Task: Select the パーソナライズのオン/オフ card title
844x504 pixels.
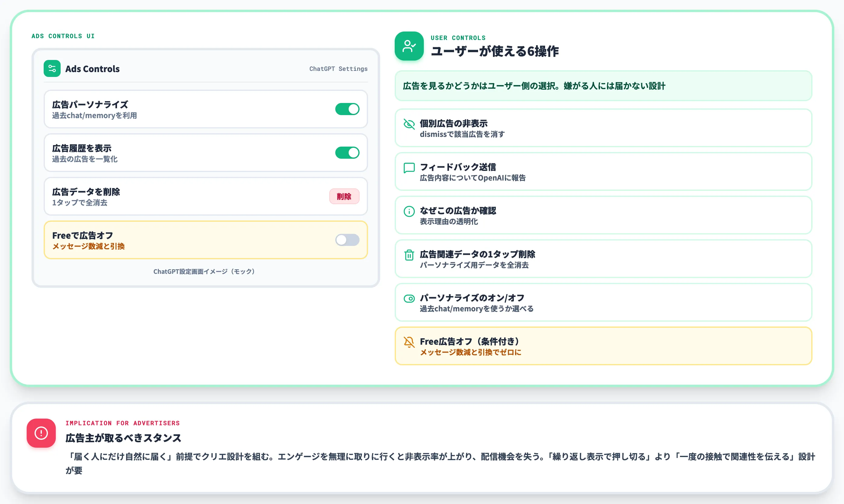Action: 472,298
